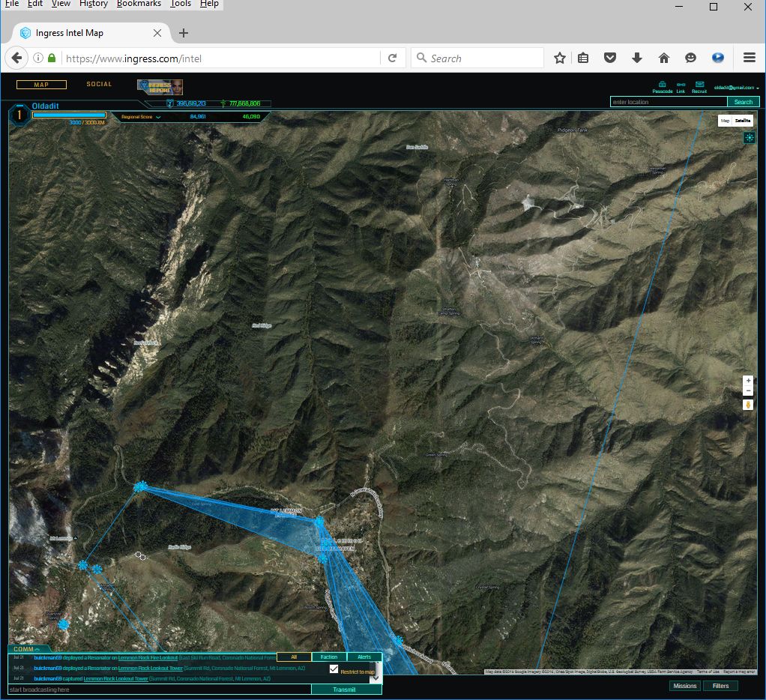Open the Missions button
Screen dimensions: 766x700
click(x=684, y=686)
